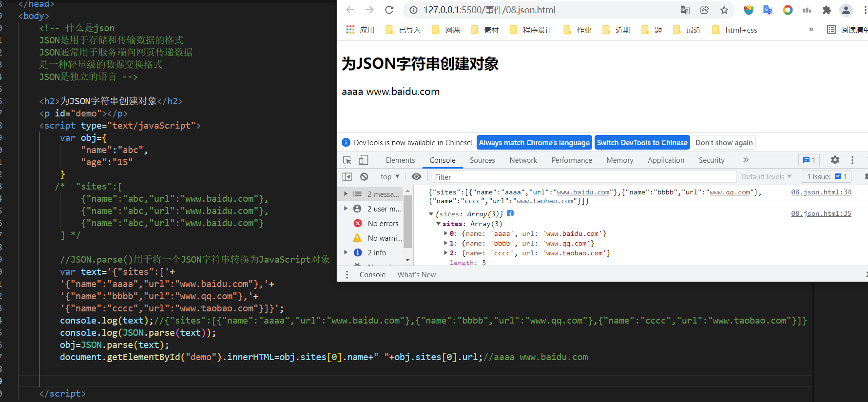This screenshot has height=402, width=868.
Task: Click the colorful ring extension icon
Action: click(x=788, y=10)
